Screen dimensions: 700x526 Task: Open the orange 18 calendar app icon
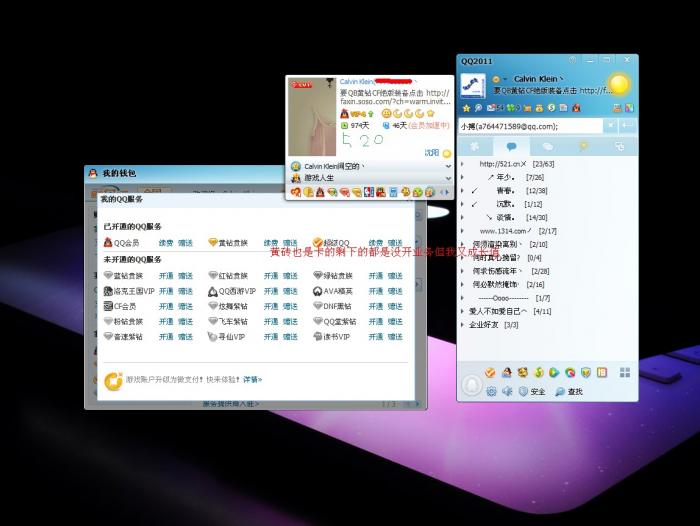pyautogui.click(x=602, y=372)
